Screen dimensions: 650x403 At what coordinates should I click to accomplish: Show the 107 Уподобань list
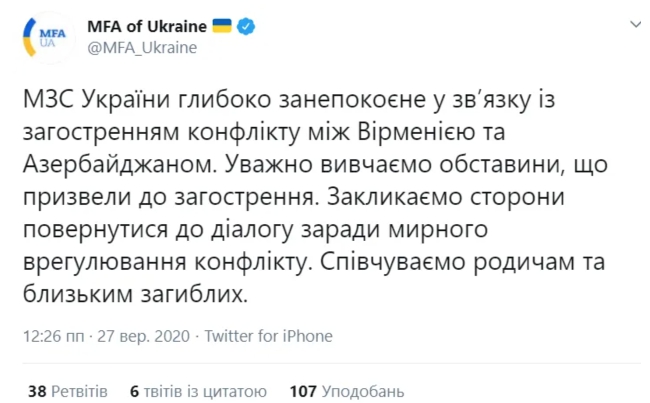pyautogui.click(x=346, y=391)
